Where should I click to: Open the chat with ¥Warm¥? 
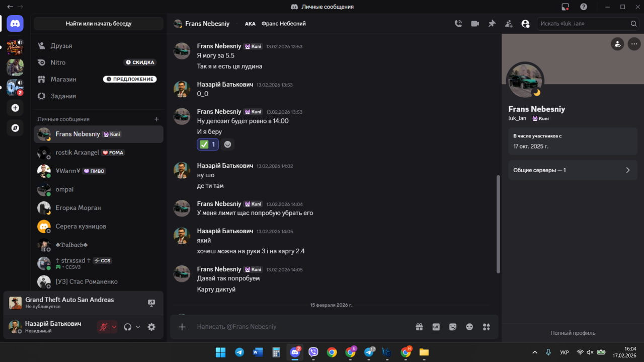tap(99, 171)
